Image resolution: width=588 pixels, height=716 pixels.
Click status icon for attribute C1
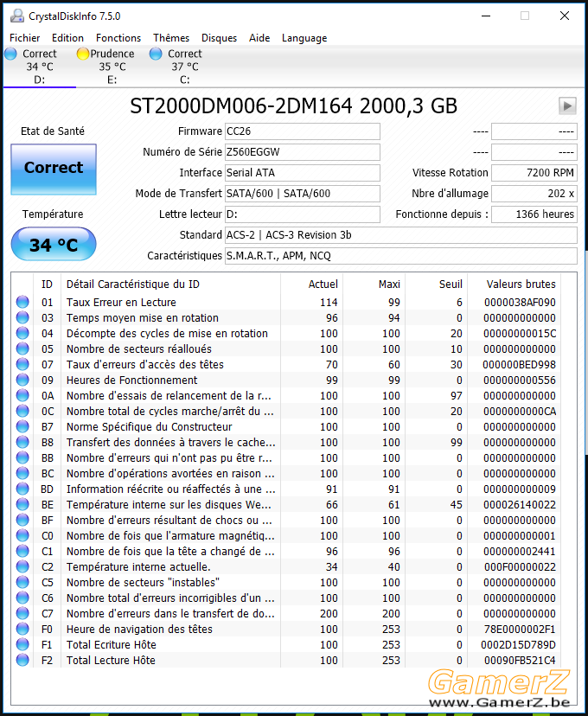click(x=22, y=551)
